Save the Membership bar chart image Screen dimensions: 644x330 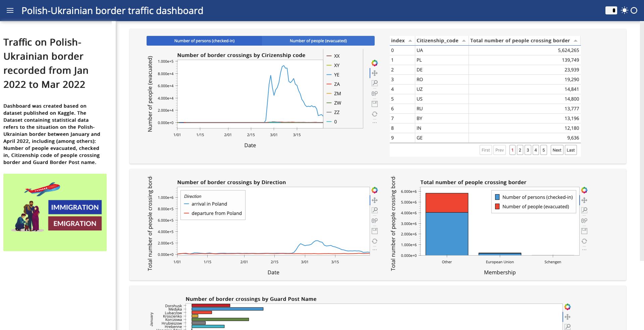tap(584, 231)
